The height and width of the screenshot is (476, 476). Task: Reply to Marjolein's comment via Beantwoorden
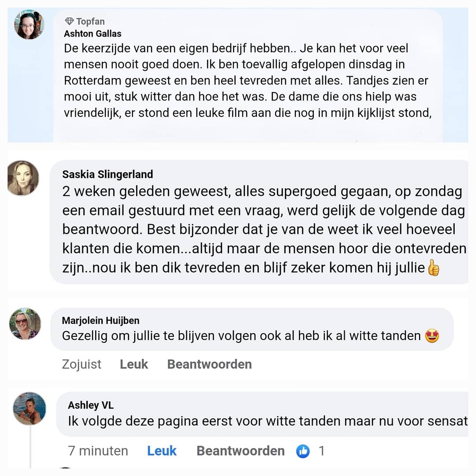click(209, 364)
